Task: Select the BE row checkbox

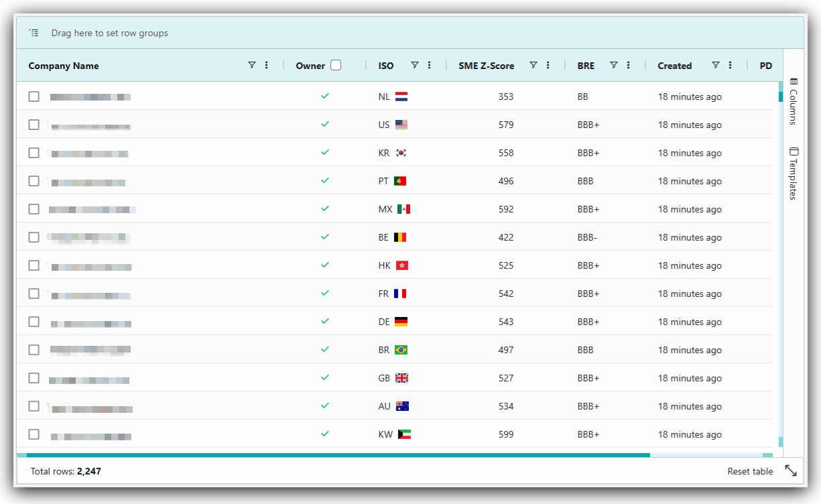Action: tap(34, 237)
